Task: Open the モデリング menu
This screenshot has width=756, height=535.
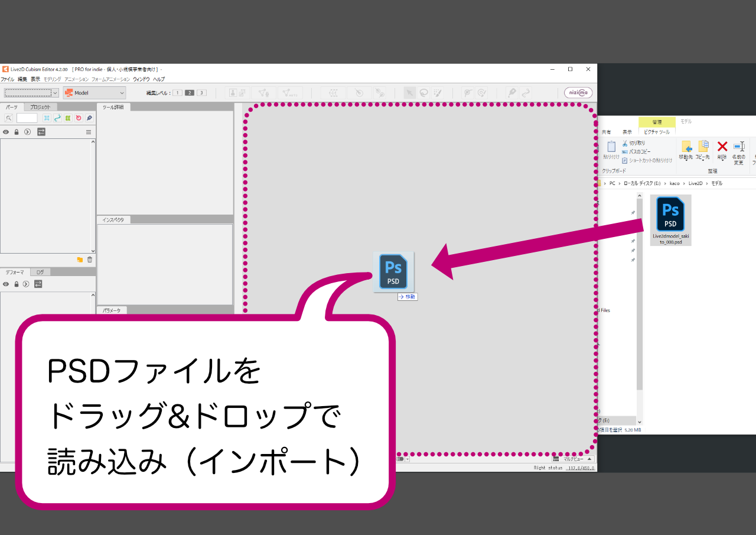Action: [x=52, y=79]
